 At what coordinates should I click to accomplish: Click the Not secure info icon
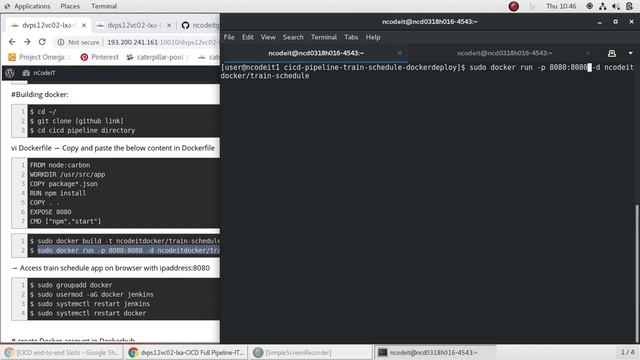coord(60,42)
